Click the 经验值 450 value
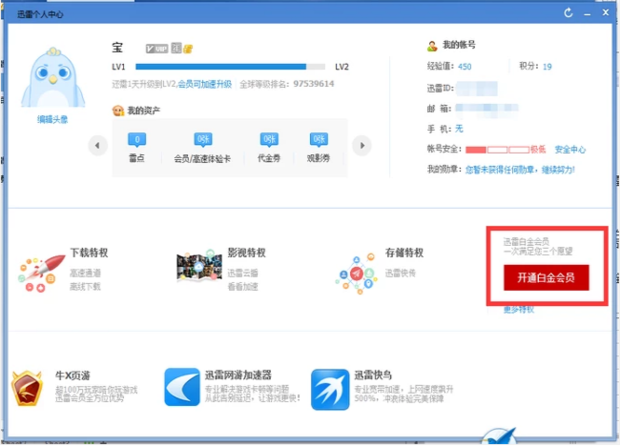 pos(465,66)
